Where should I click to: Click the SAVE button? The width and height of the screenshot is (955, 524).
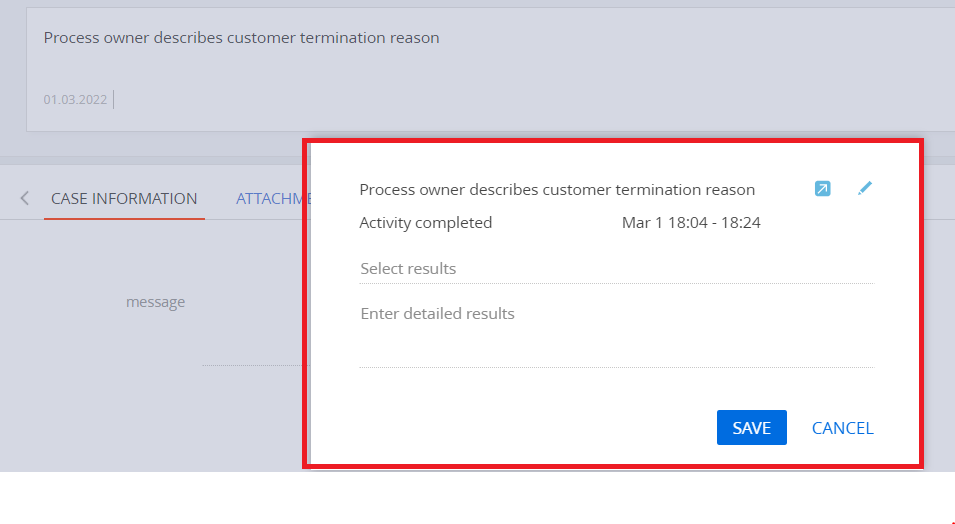pyautogui.click(x=752, y=428)
